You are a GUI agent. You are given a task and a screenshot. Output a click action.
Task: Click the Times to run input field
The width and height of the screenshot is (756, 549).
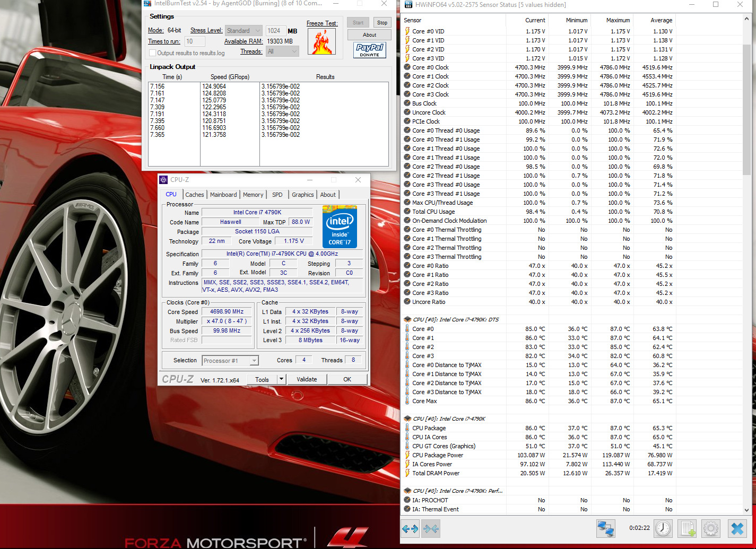[195, 41]
